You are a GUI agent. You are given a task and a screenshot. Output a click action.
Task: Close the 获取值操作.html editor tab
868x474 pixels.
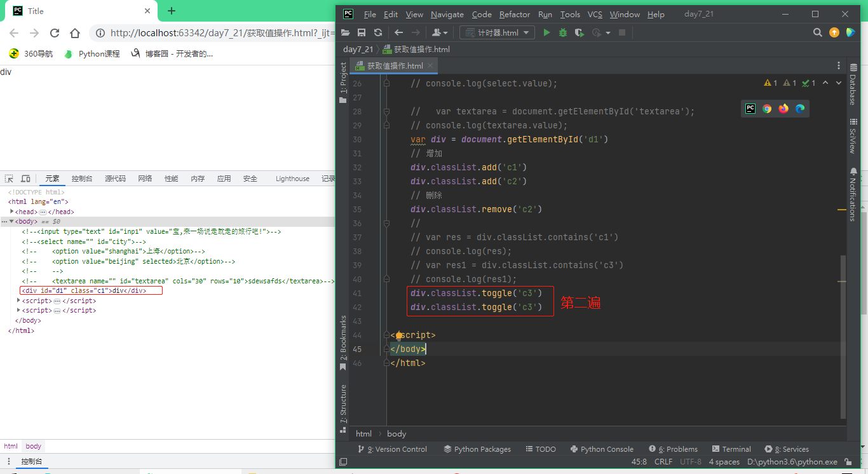[430, 65]
